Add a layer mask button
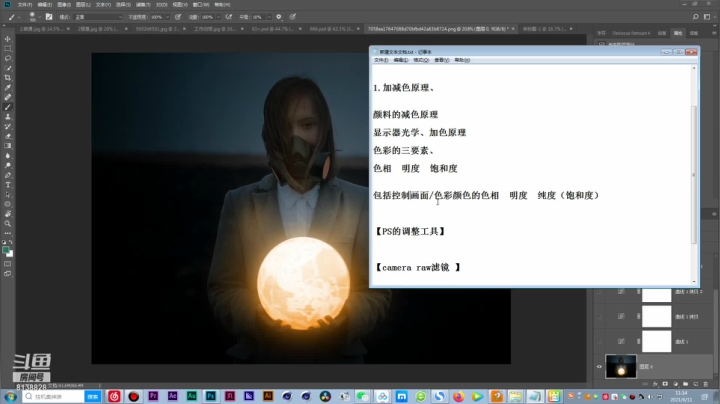Image resolution: width=720 pixels, height=404 pixels. [665, 384]
